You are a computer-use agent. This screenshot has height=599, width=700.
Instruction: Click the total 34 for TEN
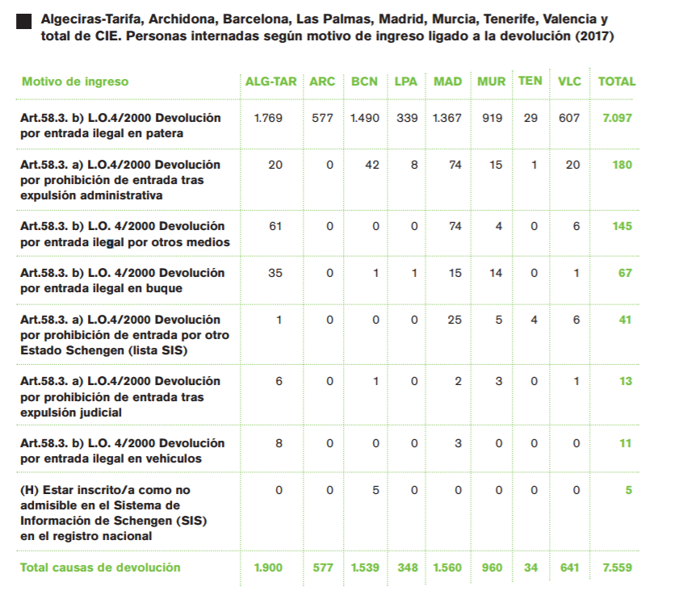(530, 568)
